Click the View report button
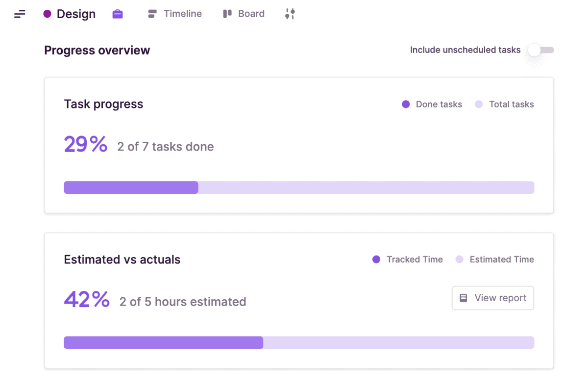The width and height of the screenshot is (588, 388). tap(492, 298)
